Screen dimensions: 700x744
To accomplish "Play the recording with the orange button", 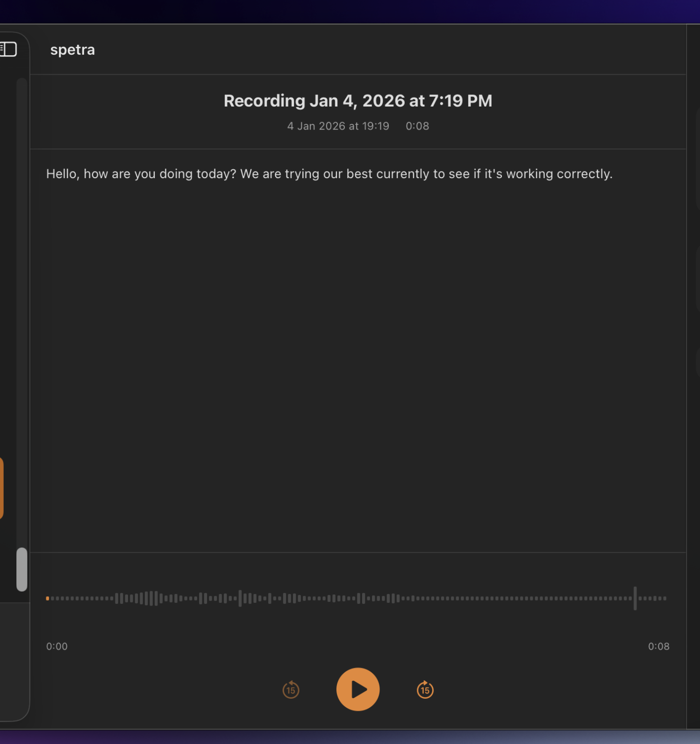I will (x=357, y=689).
